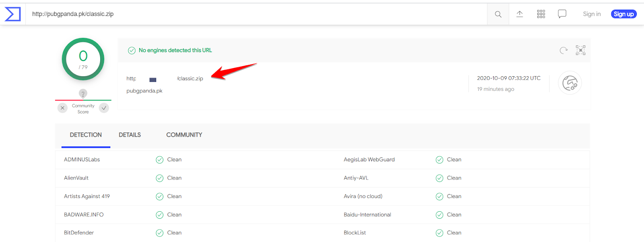The height and width of the screenshot is (242, 644).
Task: Click the community score question mark
Action: point(83,94)
